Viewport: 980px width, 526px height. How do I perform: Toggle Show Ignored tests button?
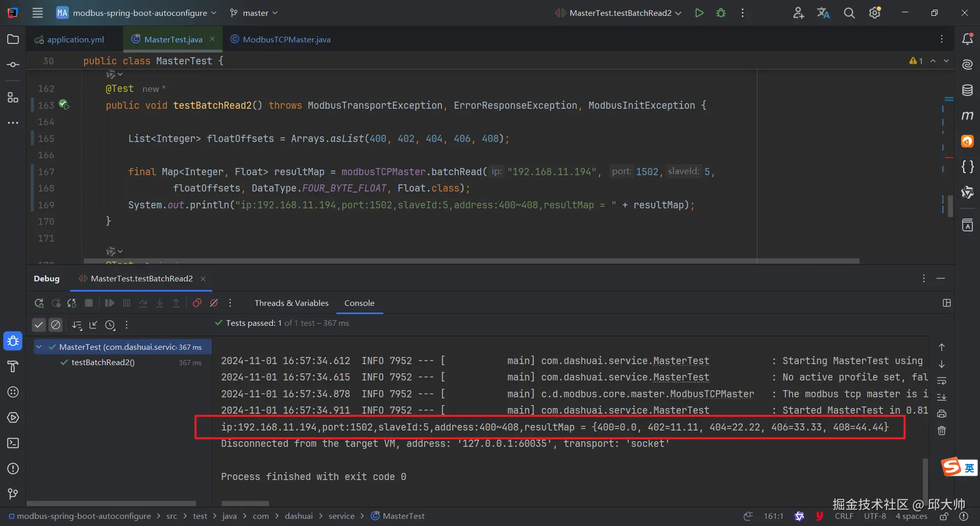(x=56, y=325)
